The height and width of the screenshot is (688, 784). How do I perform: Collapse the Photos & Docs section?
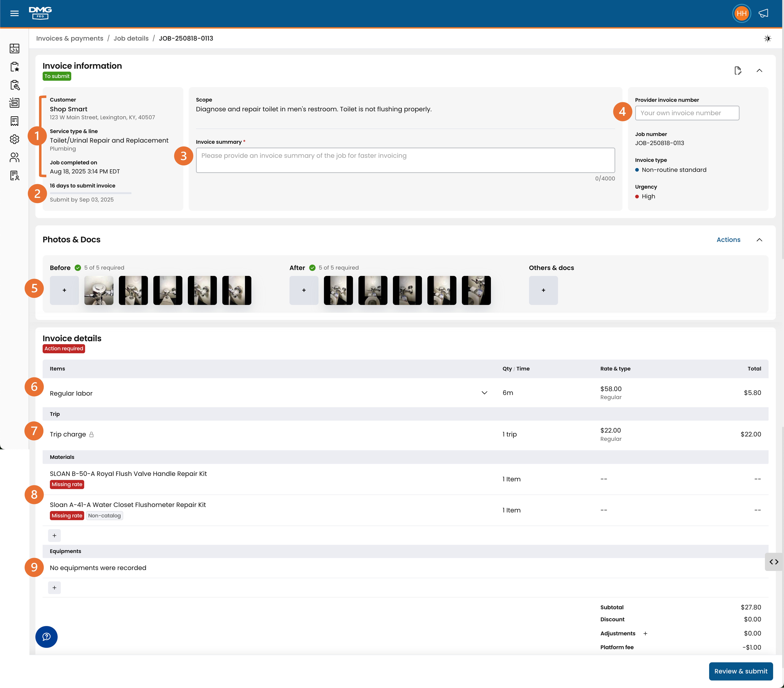[759, 240]
